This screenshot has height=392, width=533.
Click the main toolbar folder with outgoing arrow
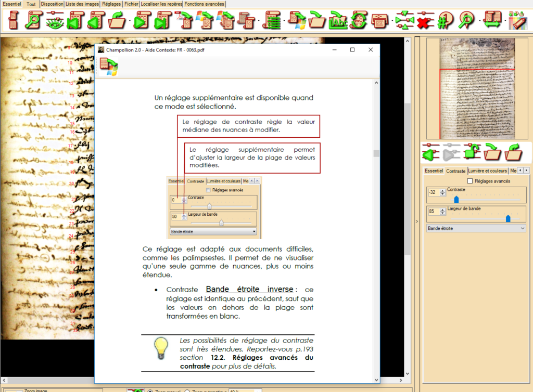117,20
